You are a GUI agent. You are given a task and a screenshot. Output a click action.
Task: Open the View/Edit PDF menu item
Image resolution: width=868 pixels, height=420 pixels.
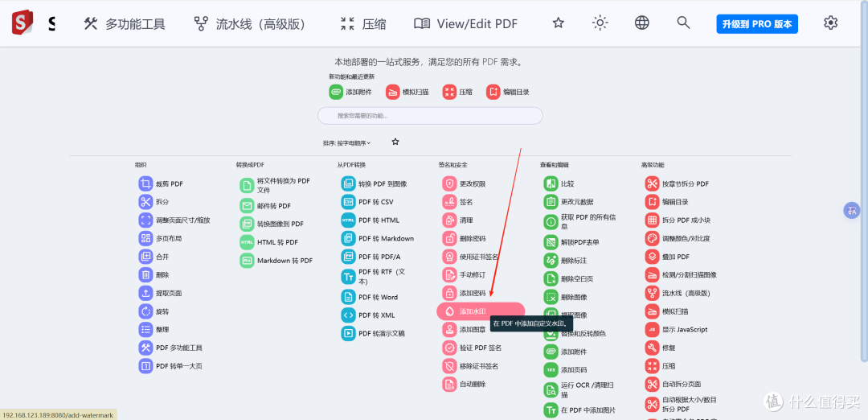click(465, 24)
